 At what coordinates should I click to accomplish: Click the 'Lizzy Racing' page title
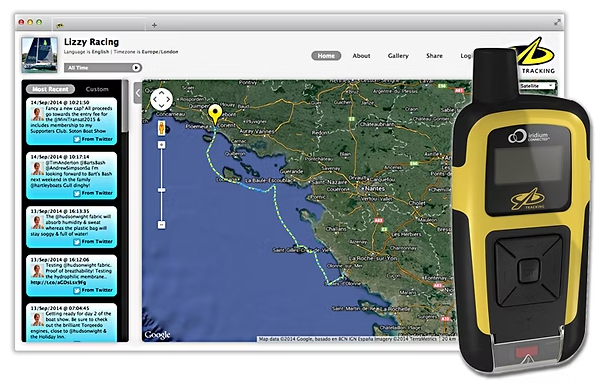(91, 42)
